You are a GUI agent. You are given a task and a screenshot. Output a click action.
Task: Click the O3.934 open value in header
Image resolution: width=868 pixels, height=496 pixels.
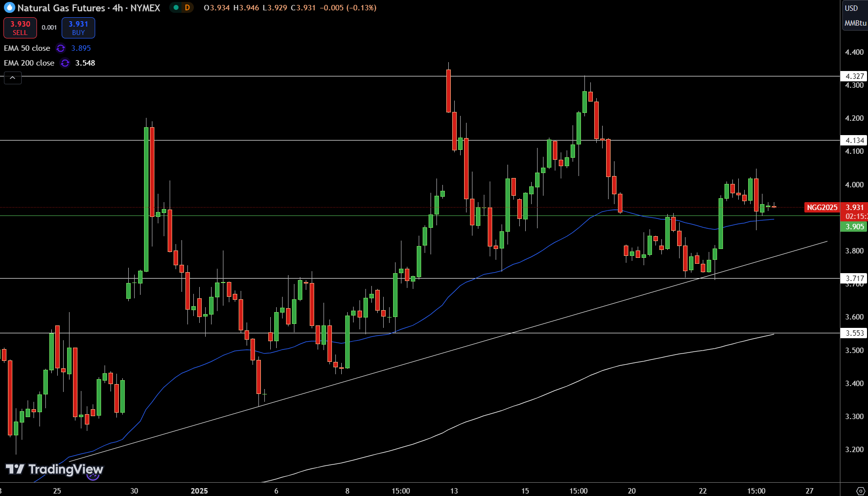click(217, 8)
